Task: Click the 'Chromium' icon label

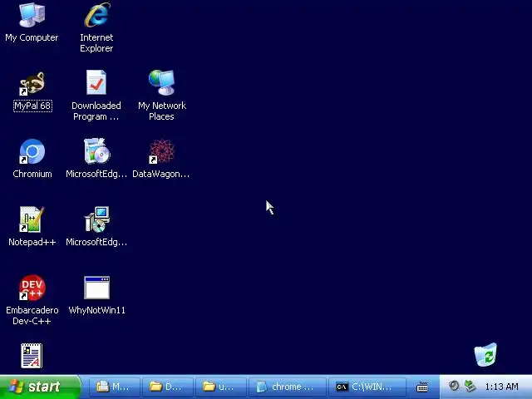Action: coord(32,174)
